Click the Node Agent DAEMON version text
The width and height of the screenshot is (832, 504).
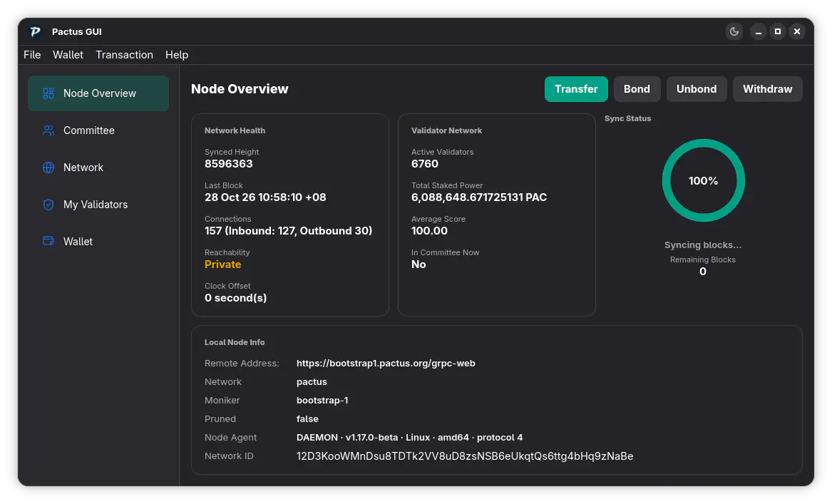point(410,438)
